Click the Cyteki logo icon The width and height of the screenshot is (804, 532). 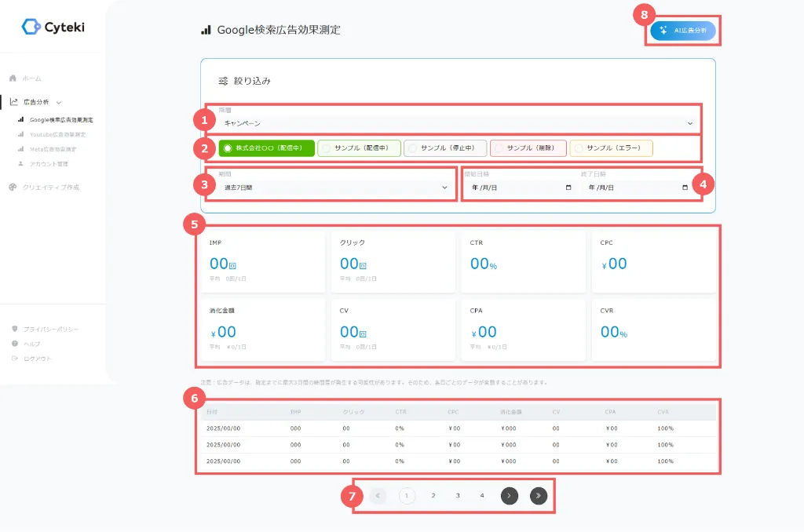(31, 27)
